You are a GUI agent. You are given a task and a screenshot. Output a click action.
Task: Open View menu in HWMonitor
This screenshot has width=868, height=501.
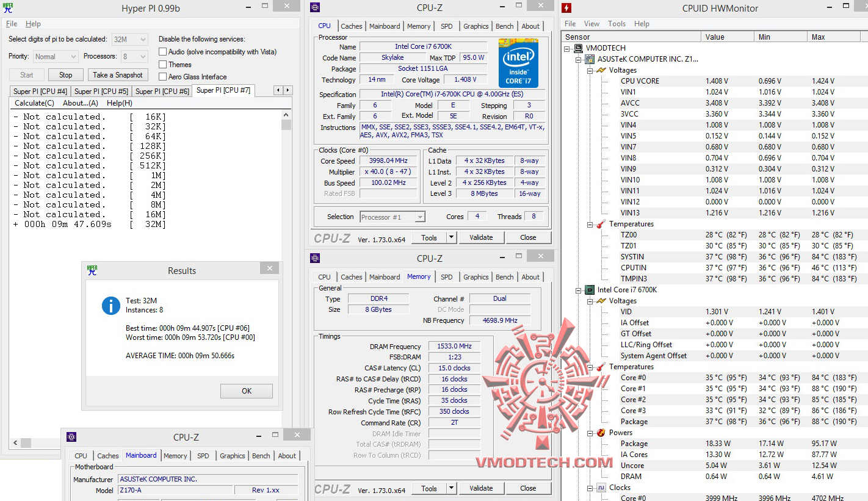pyautogui.click(x=591, y=24)
